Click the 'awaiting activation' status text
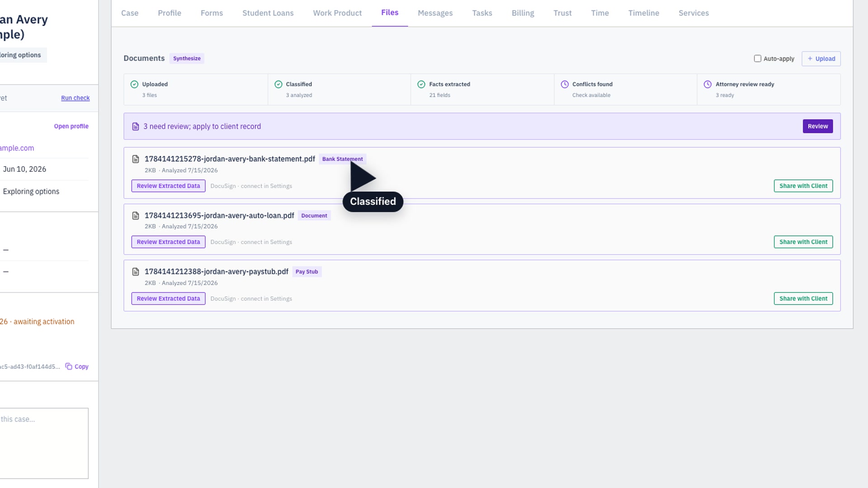 (44, 322)
